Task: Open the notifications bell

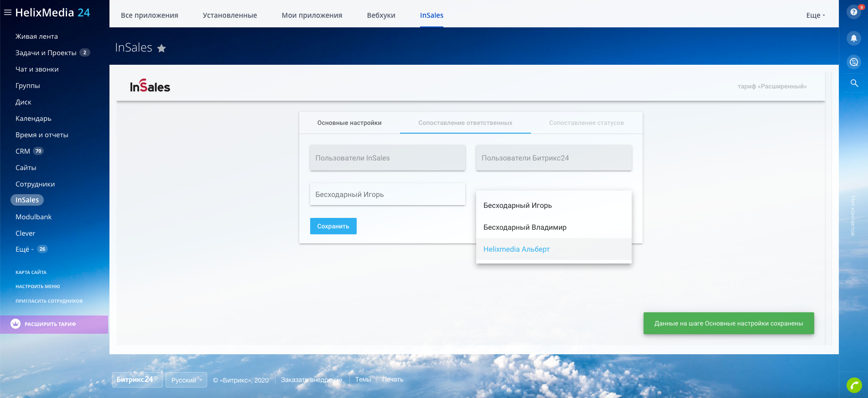Action: click(x=853, y=38)
